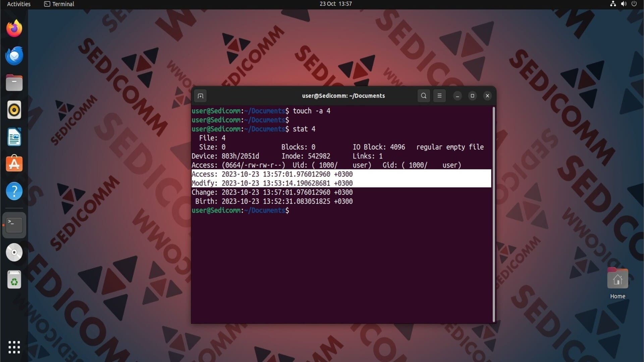
Task: Click the highlighted Modify timestamp line
Action: click(x=341, y=183)
